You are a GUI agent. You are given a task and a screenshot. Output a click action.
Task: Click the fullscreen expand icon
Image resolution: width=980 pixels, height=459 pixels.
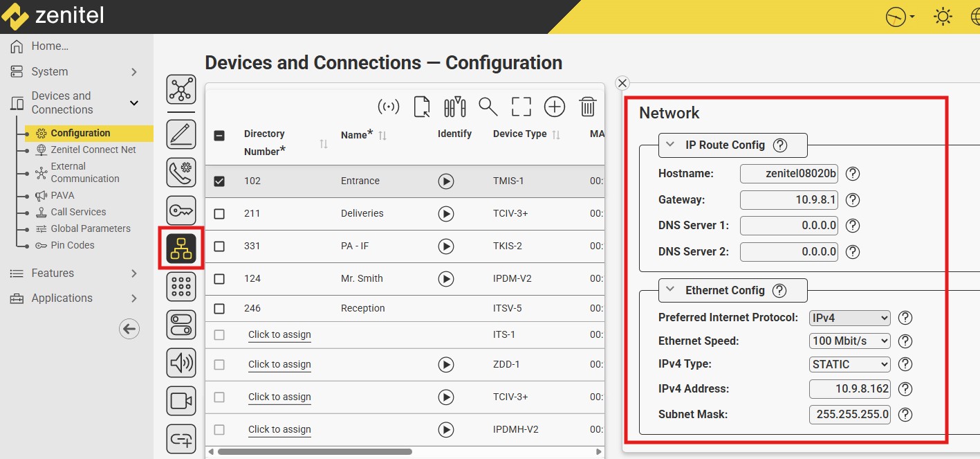coord(521,107)
